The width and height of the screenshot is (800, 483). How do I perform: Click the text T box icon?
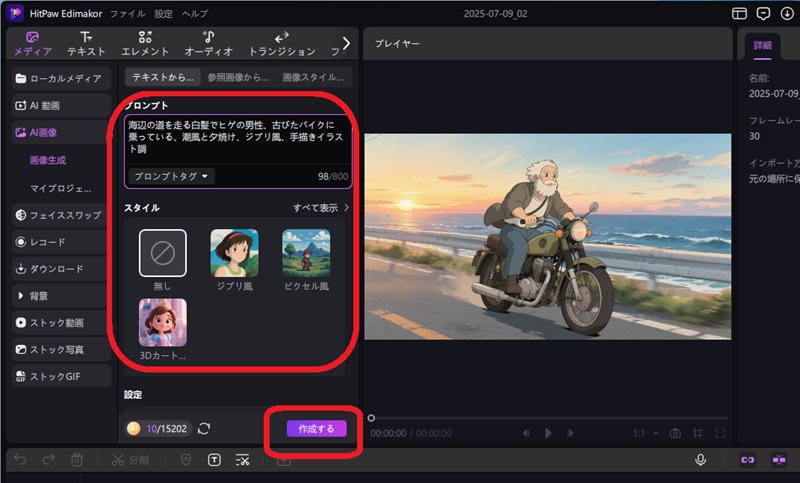pyautogui.click(x=214, y=460)
